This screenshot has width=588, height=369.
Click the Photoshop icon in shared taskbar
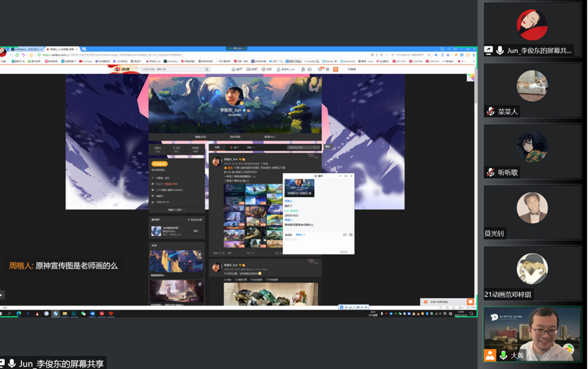(74, 314)
